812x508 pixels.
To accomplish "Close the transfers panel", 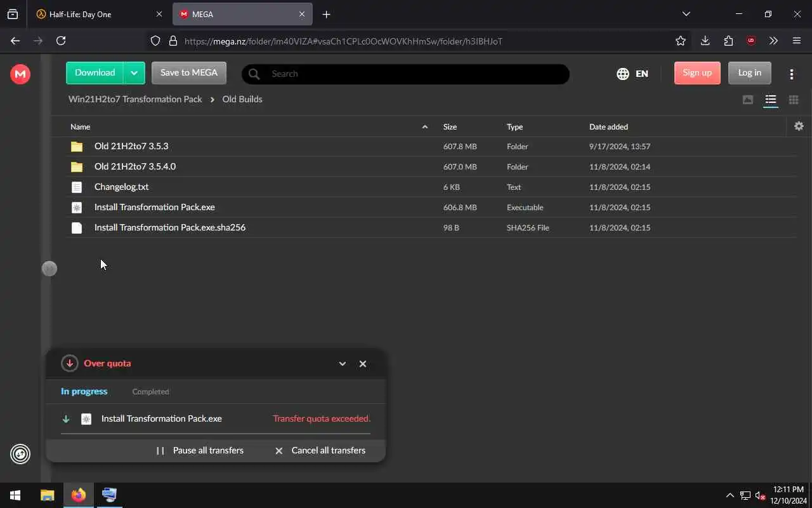I will (x=363, y=364).
